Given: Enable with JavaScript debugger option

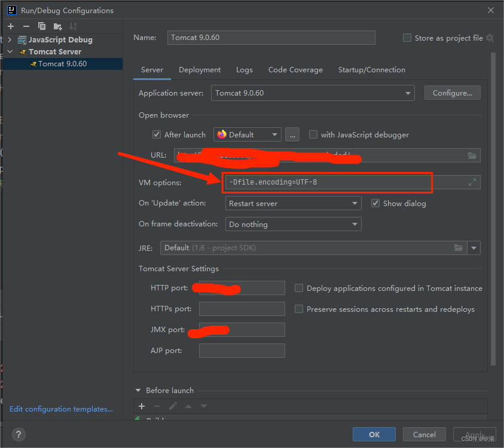Looking at the screenshot, I should coord(313,134).
